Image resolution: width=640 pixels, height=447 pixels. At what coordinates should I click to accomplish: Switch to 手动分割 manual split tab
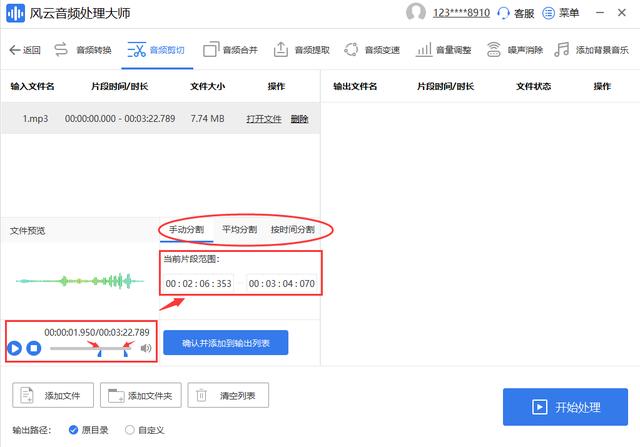186,229
